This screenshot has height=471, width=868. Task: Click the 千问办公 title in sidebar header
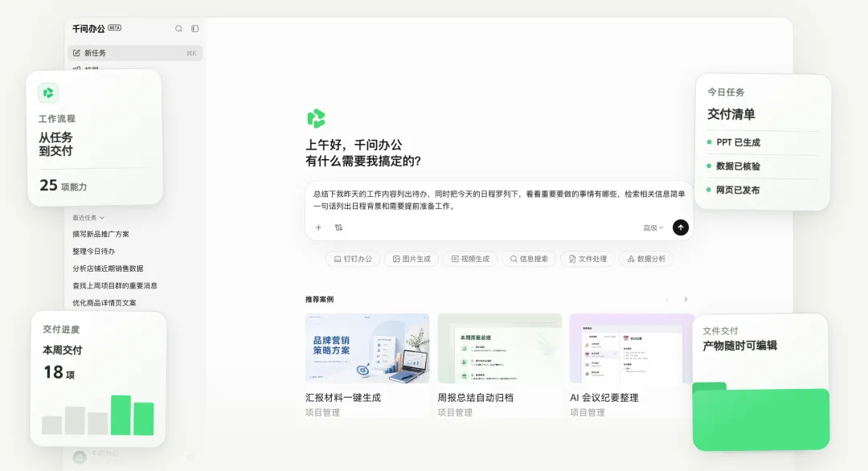point(88,29)
